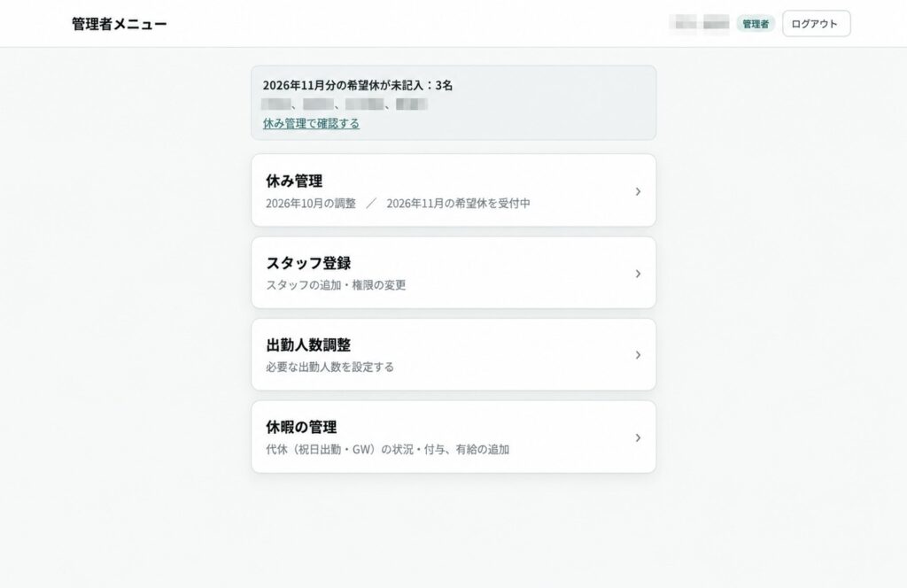This screenshot has height=588, width=907.
Task: Click the 管理者 role badge
Action: (756, 24)
